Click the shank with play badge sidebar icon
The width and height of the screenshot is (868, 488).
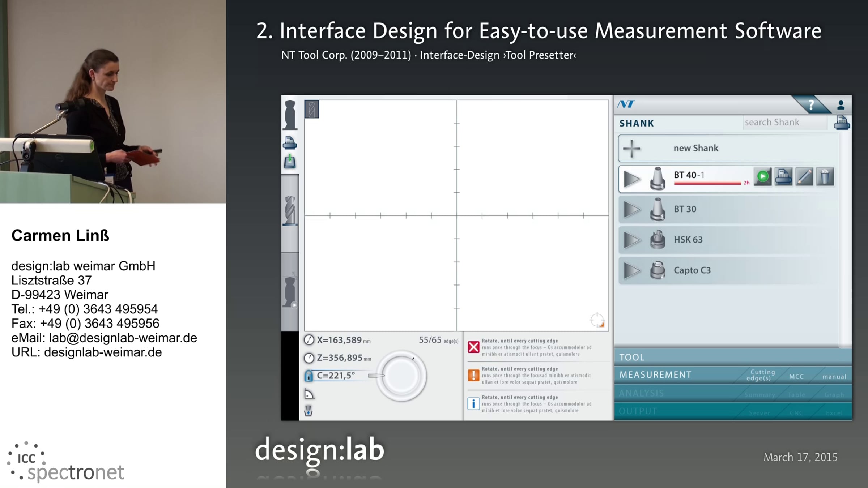[x=290, y=292]
